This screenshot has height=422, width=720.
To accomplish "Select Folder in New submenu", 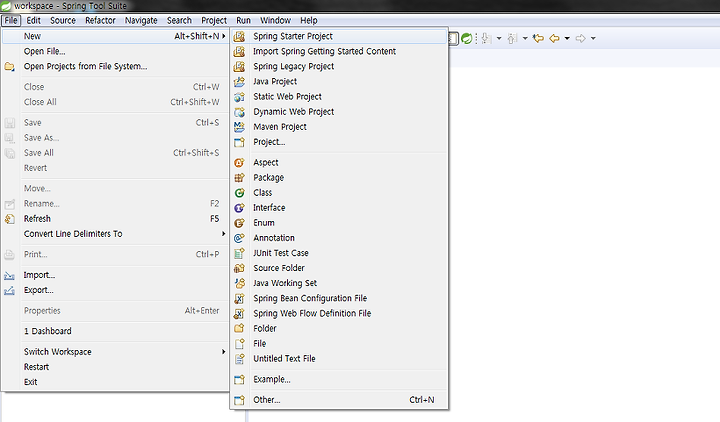I will point(339,329).
